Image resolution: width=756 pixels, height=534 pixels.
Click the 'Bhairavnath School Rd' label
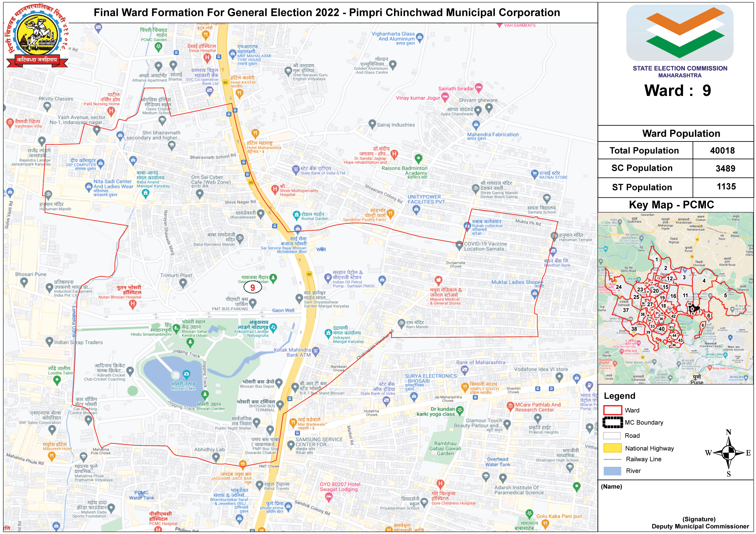tap(213, 157)
